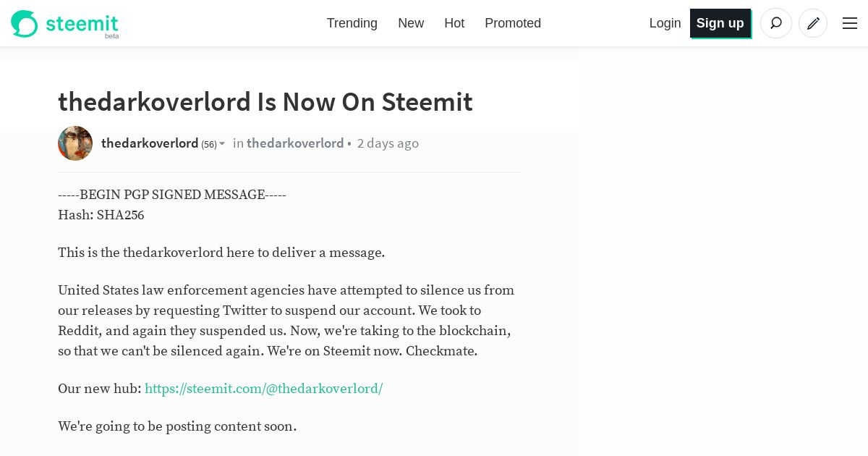Switch to the Trending tab
868x456 pixels.
[x=352, y=23]
